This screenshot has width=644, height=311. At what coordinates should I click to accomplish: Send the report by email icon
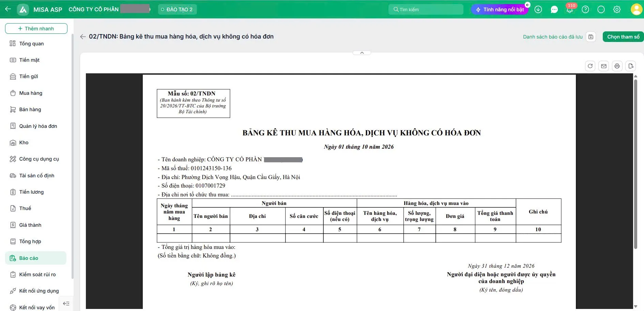(x=604, y=66)
